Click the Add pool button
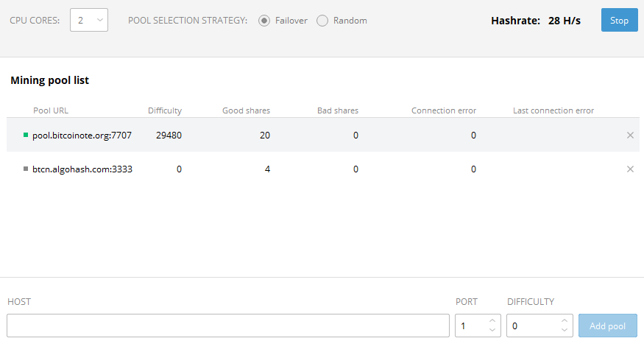Screen dimensions: 644x341 (607, 326)
